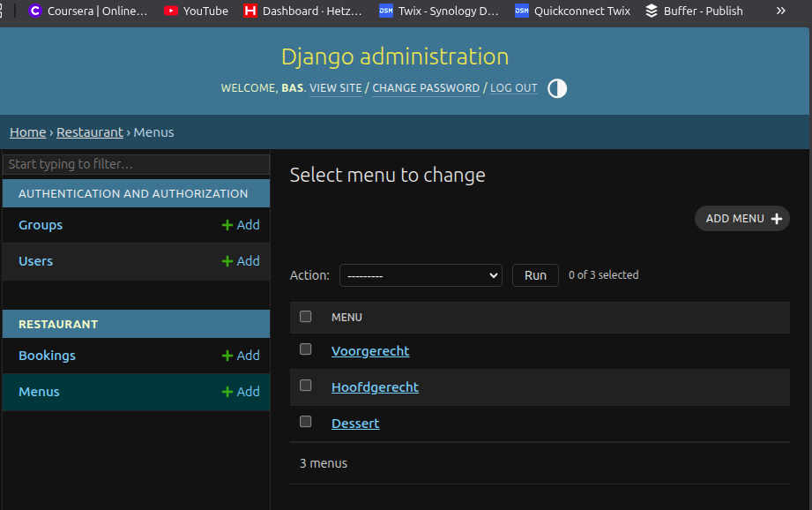Open Bookings in the sidebar
This screenshot has height=510, width=812.
coord(47,356)
